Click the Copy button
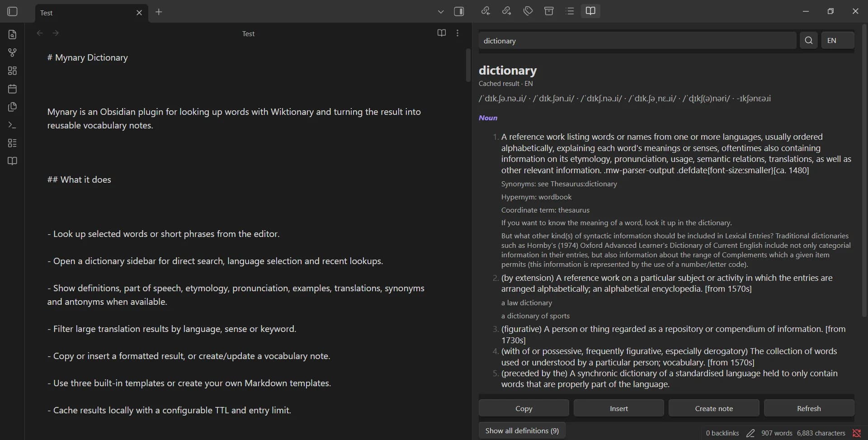Viewport: 868px width, 440px height. coord(524,408)
